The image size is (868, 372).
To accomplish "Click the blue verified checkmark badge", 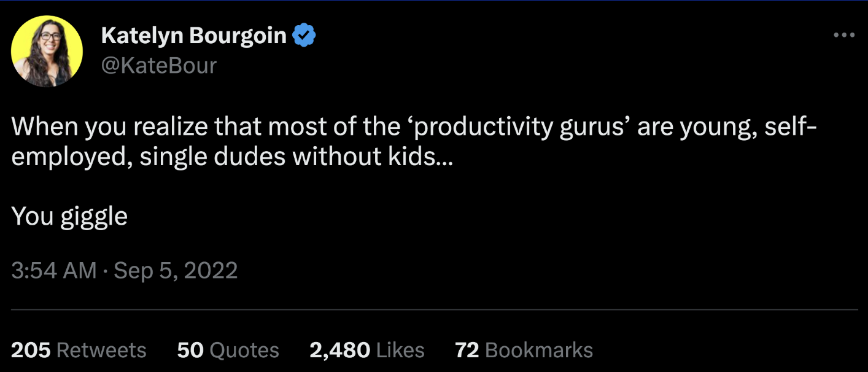I will (x=304, y=36).
